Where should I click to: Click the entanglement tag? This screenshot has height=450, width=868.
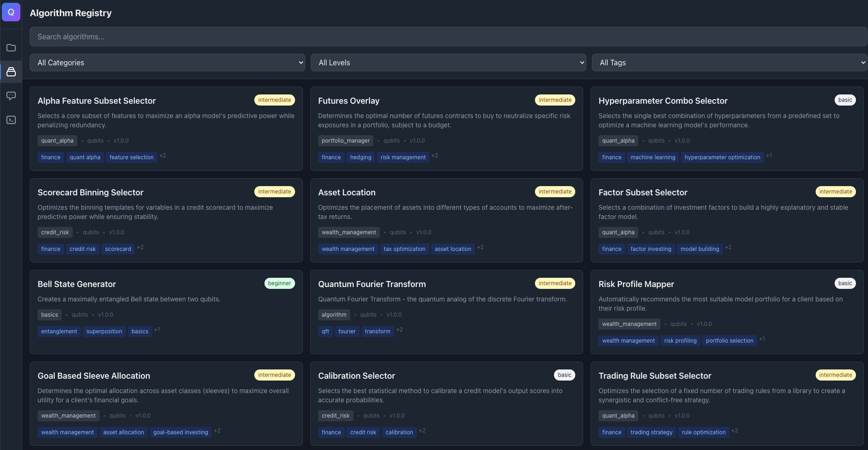click(59, 331)
